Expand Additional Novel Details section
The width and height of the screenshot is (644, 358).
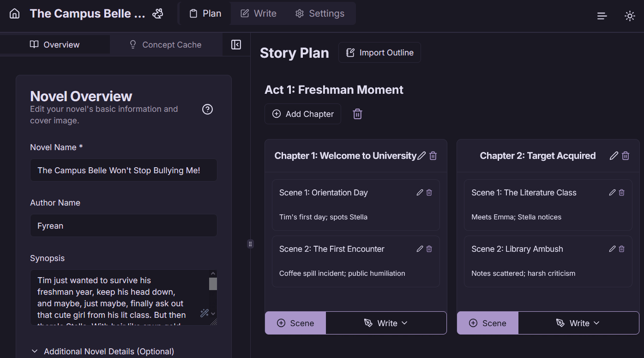point(102,351)
